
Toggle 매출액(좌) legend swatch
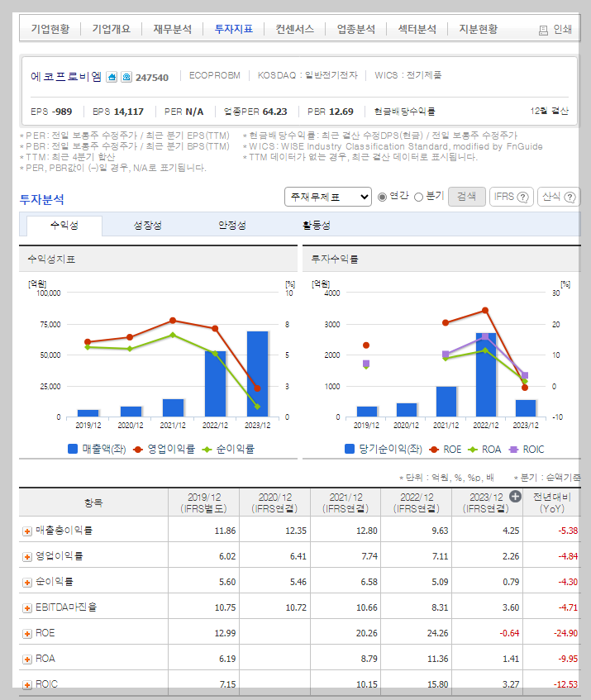coord(72,449)
